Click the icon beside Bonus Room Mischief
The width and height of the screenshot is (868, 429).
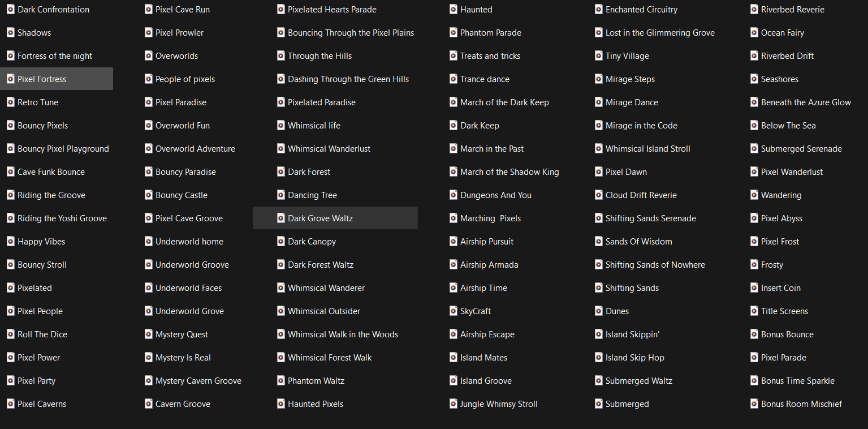pyautogui.click(x=754, y=404)
